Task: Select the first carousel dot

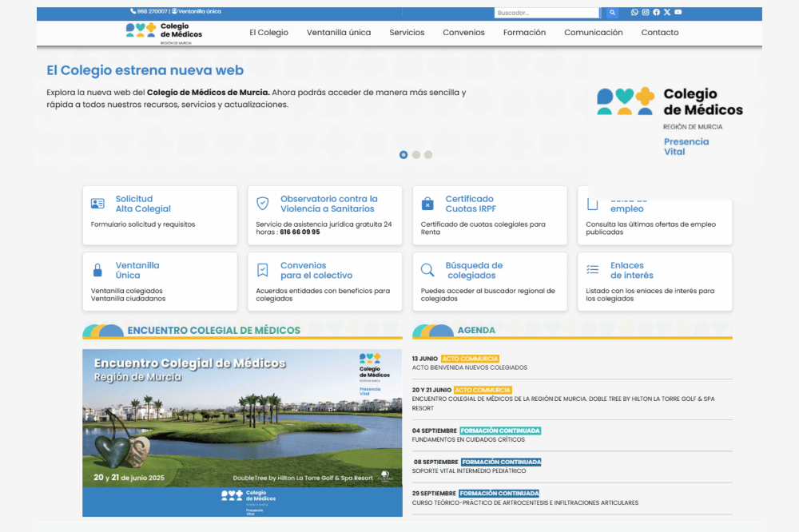Action: point(403,155)
